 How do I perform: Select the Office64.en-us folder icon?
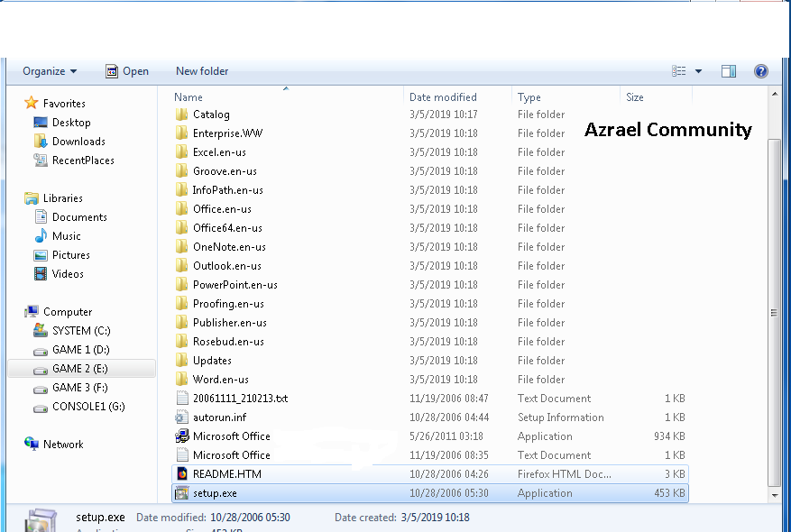click(x=181, y=228)
